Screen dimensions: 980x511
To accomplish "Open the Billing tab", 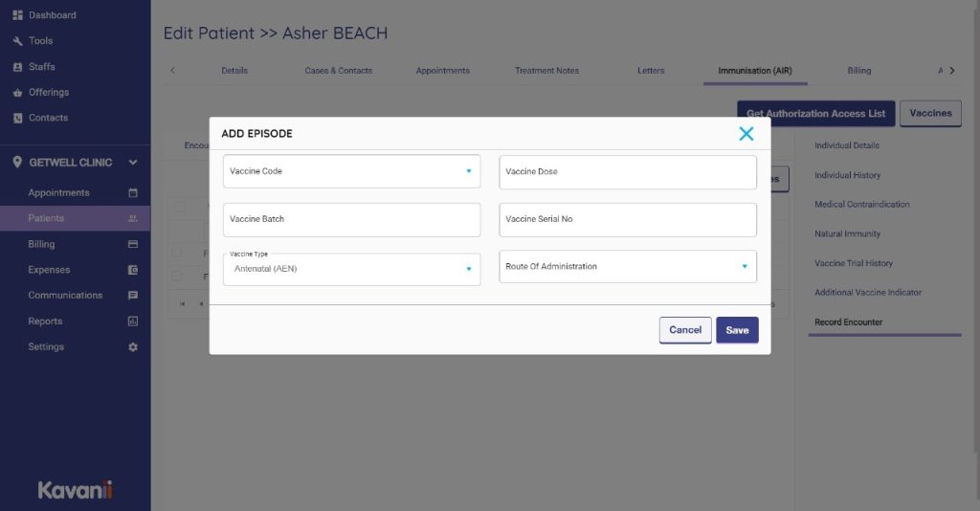I will 858,71.
